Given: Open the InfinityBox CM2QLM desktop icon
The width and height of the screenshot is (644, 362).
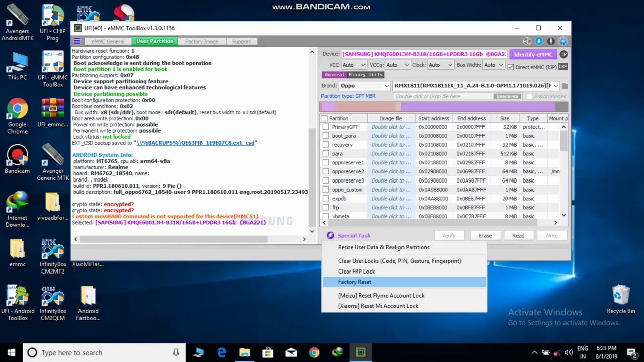Looking at the screenshot, I should [x=53, y=304].
